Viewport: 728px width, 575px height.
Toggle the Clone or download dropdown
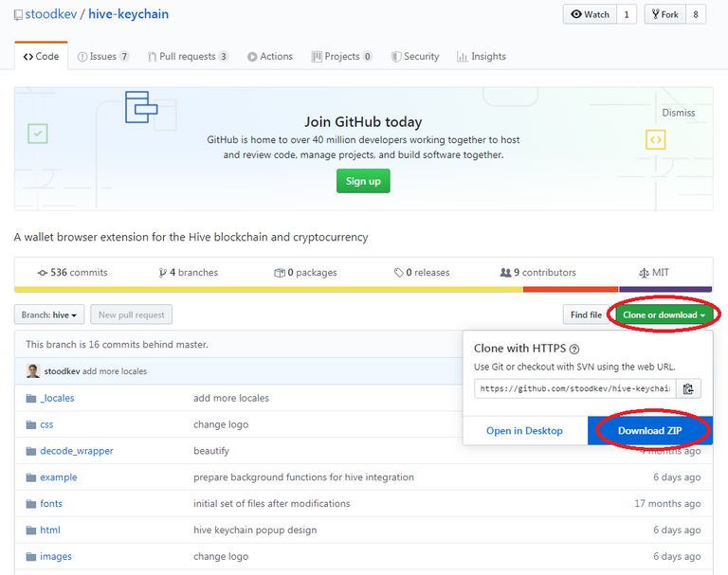coord(664,314)
